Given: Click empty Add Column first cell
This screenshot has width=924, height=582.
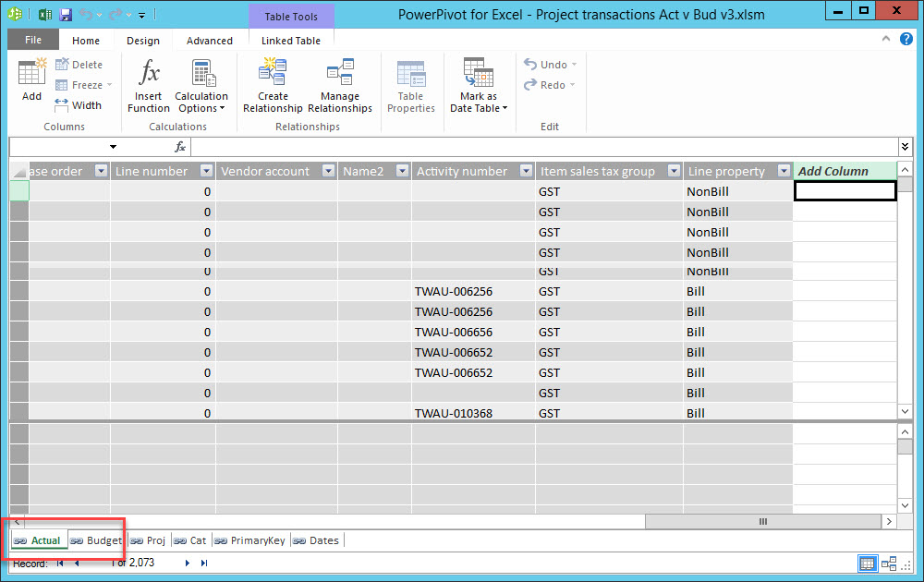Looking at the screenshot, I should [845, 191].
